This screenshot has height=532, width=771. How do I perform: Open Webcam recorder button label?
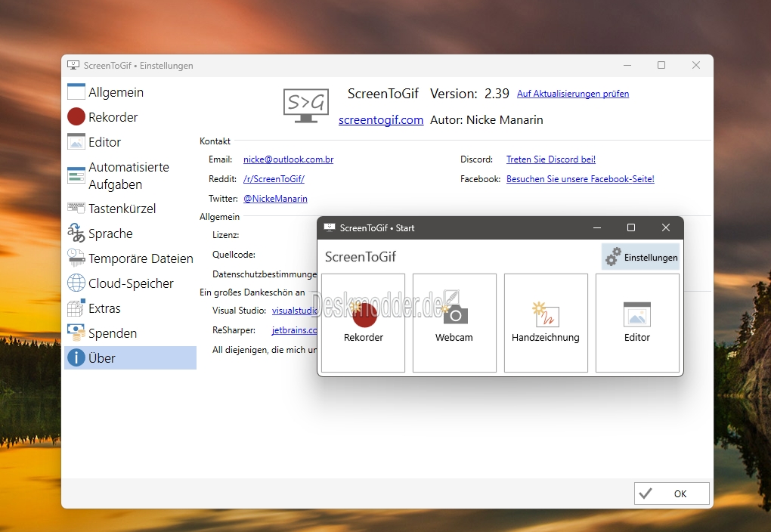pyautogui.click(x=454, y=338)
